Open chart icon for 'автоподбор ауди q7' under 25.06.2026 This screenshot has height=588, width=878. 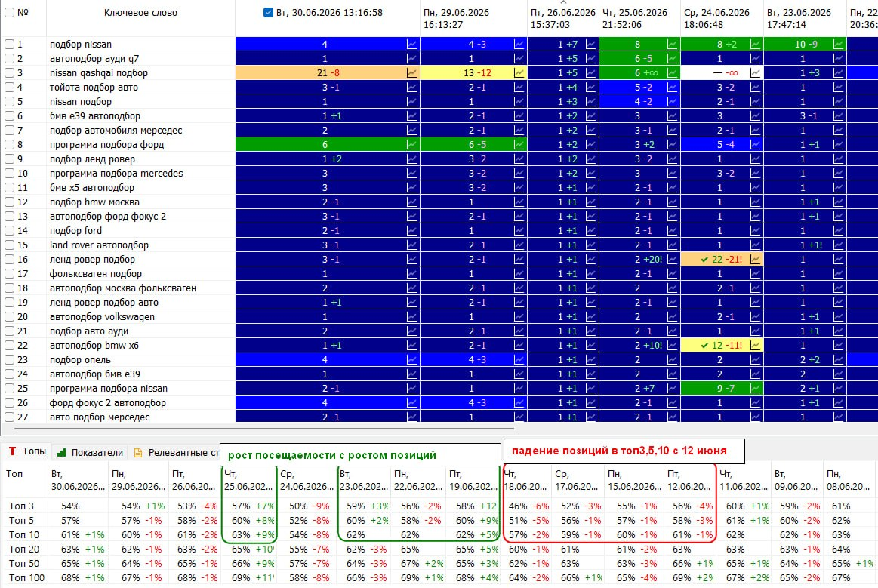point(672,59)
